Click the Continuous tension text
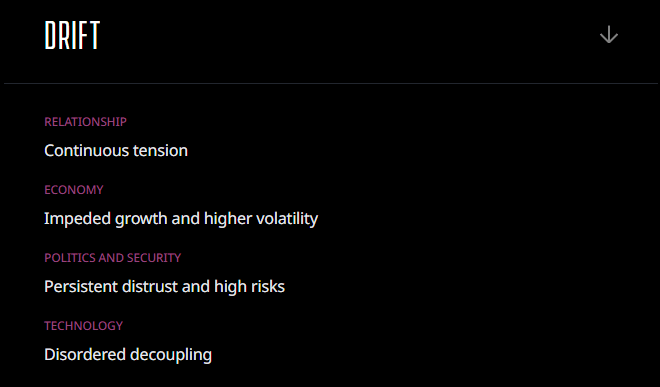The height and width of the screenshot is (387, 660). [116, 150]
